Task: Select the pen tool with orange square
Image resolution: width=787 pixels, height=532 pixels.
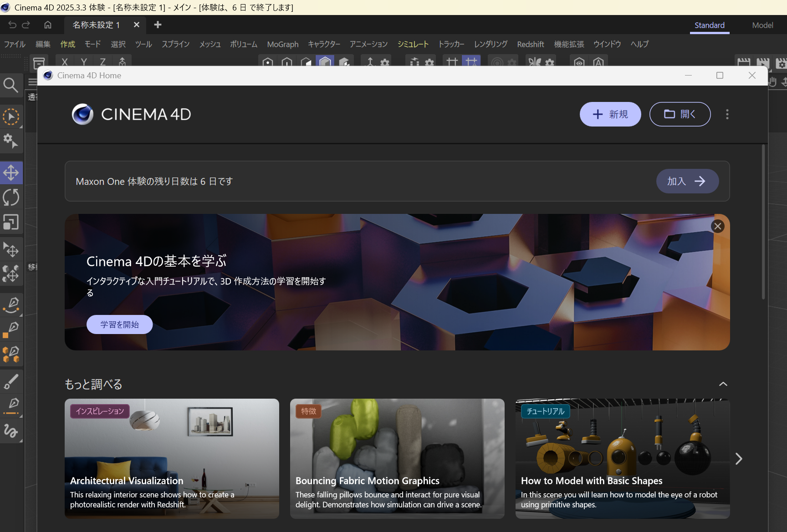Action: coord(11,330)
